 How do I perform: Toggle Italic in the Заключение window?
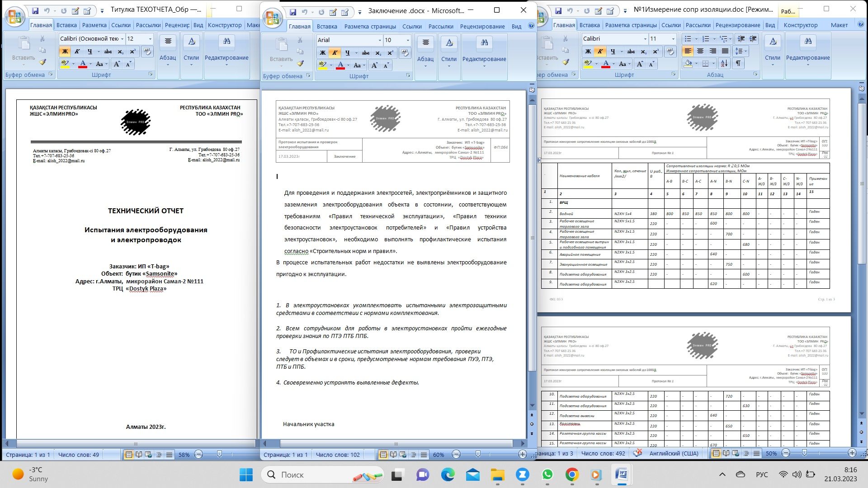tap(335, 53)
